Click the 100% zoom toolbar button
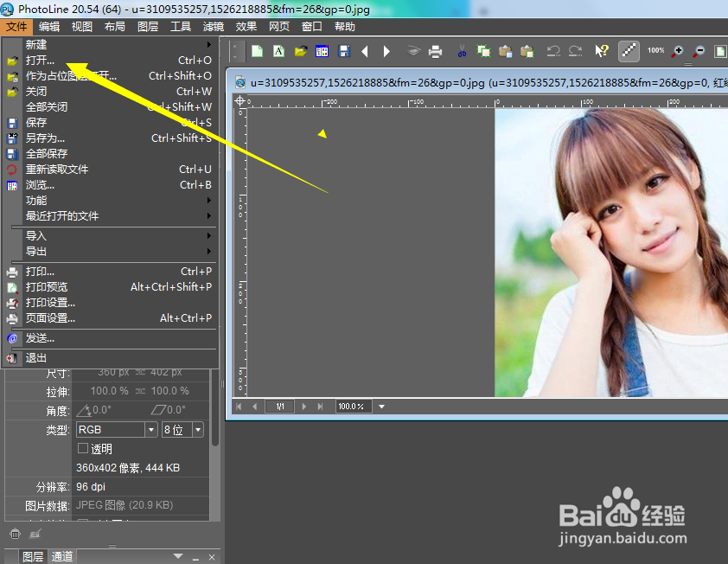The image size is (728, 564). pos(655,51)
